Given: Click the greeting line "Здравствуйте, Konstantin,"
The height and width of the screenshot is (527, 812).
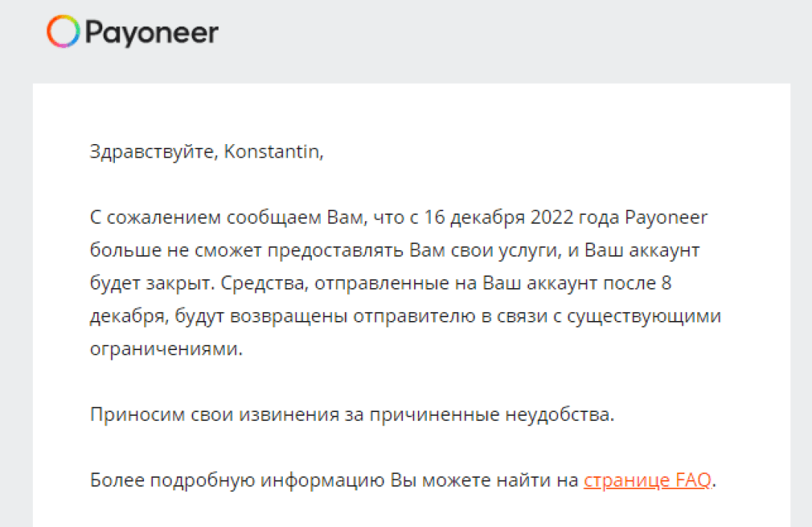Looking at the screenshot, I should pyautogui.click(x=207, y=152).
